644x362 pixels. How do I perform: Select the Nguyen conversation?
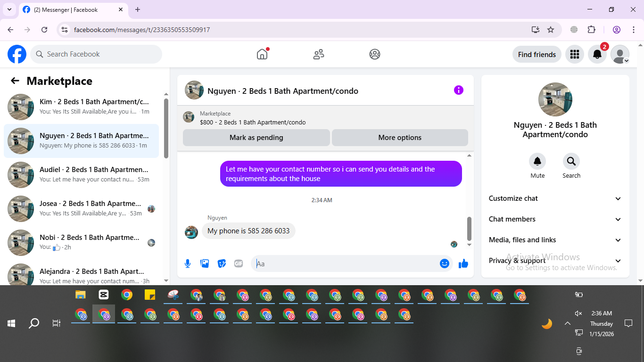tap(81, 140)
